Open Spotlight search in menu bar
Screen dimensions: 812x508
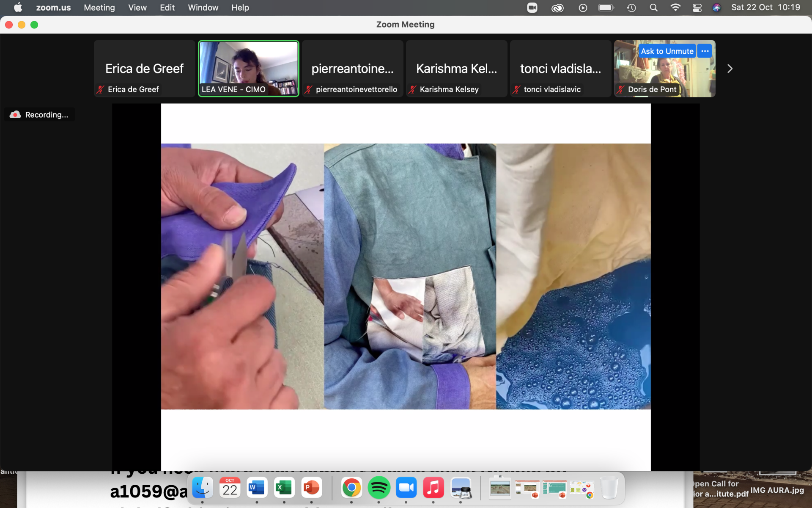pyautogui.click(x=653, y=8)
